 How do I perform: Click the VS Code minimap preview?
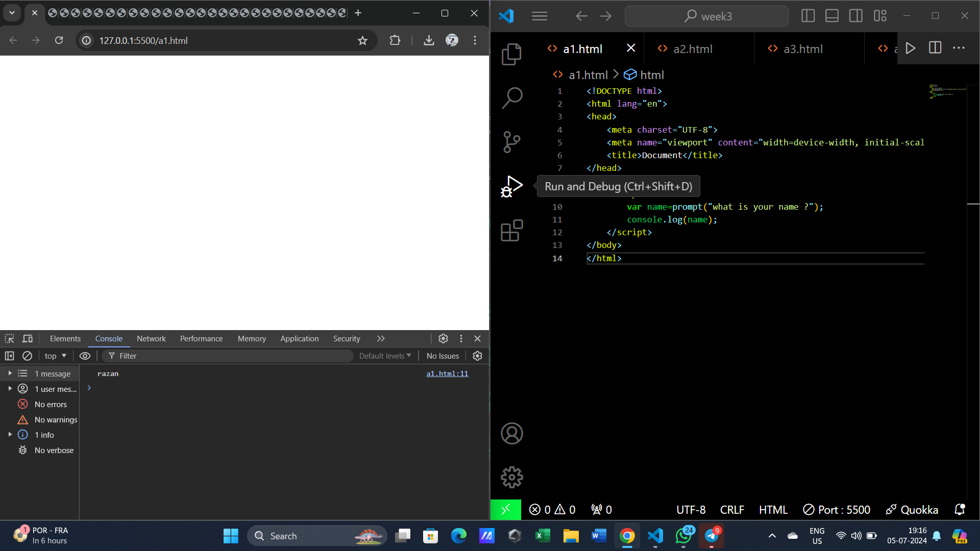pyautogui.click(x=947, y=92)
